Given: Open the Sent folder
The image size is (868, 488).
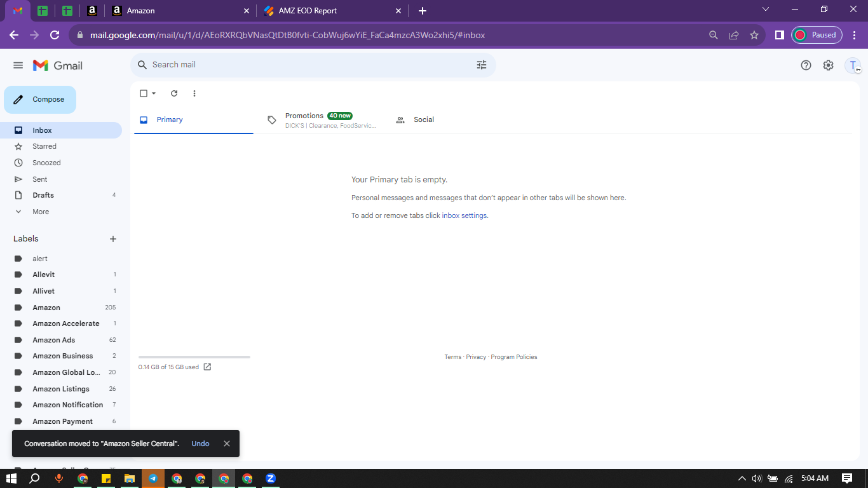Looking at the screenshot, I should [61, 179].
